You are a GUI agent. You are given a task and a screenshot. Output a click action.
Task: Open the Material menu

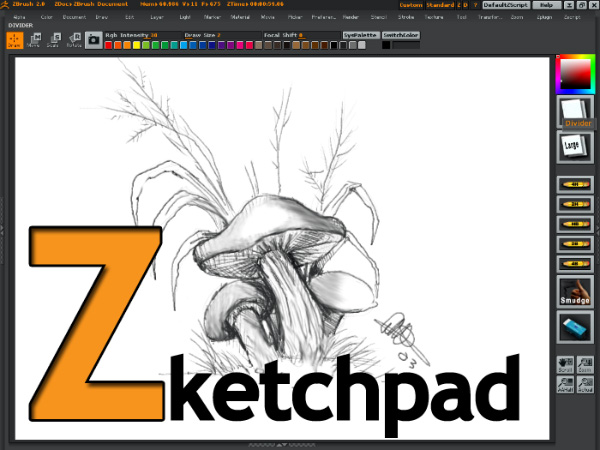pos(240,17)
